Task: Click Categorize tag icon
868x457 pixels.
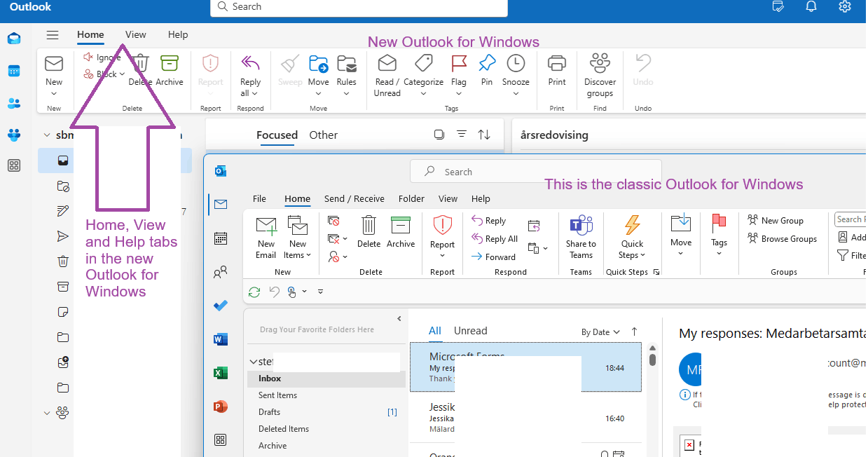Action: 423,64
